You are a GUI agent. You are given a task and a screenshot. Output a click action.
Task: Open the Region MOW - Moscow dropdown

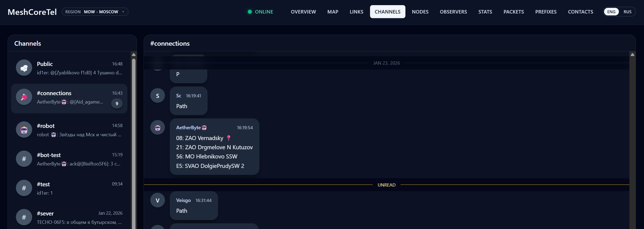point(95,12)
